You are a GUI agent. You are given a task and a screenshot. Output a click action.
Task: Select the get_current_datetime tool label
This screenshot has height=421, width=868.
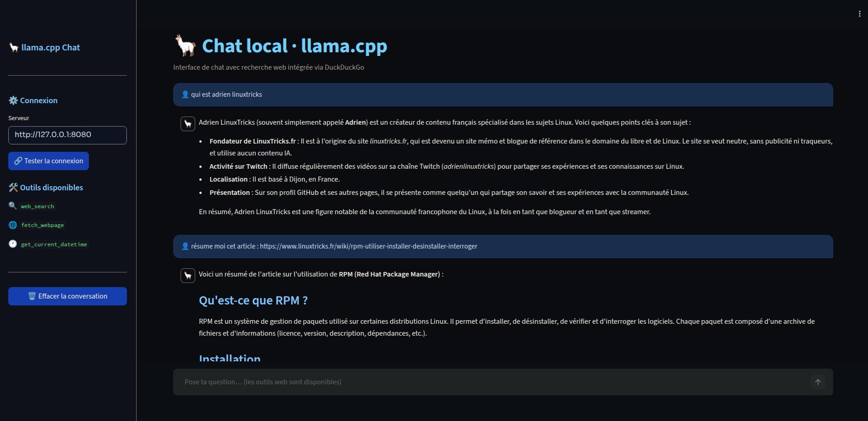point(54,244)
